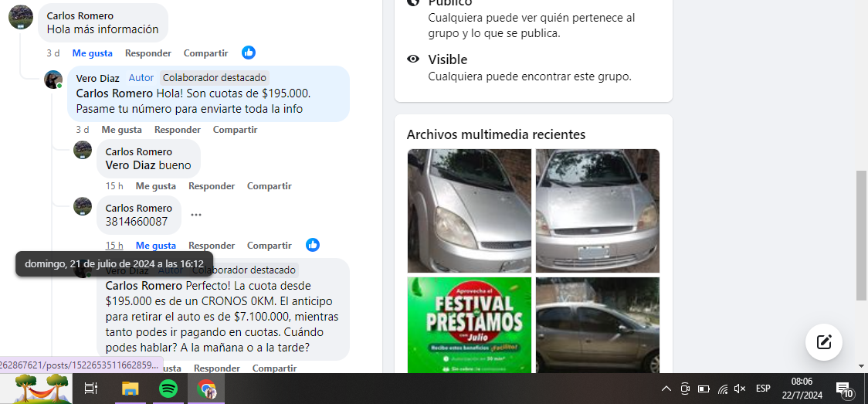Toggle Me gusta on the "Vero Diaz bueno" reply
868x404 pixels.
point(156,186)
